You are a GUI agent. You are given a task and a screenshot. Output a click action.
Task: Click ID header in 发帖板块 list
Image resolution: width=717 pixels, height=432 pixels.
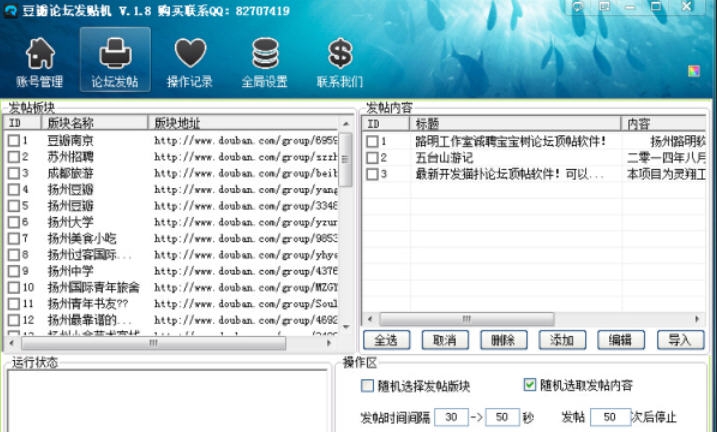point(22,123)
